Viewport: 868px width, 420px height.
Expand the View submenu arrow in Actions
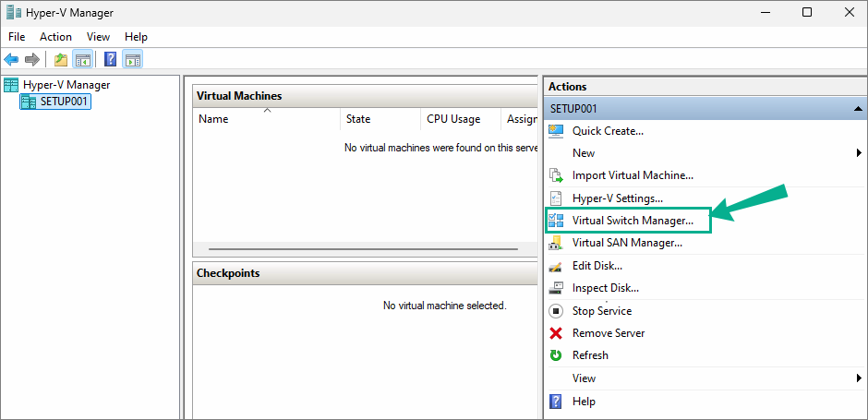click(x=859, y=378)
